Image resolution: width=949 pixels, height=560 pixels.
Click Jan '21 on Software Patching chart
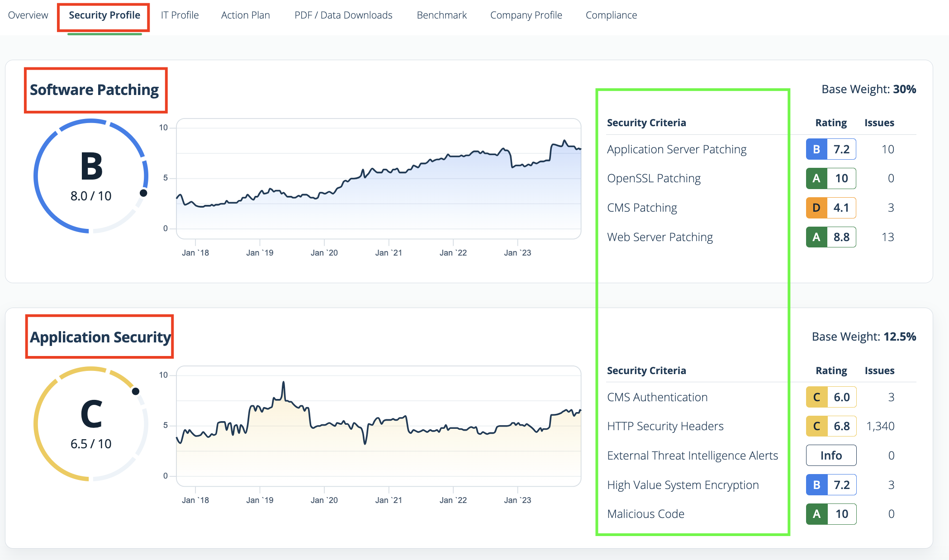[x=389, y=253]
